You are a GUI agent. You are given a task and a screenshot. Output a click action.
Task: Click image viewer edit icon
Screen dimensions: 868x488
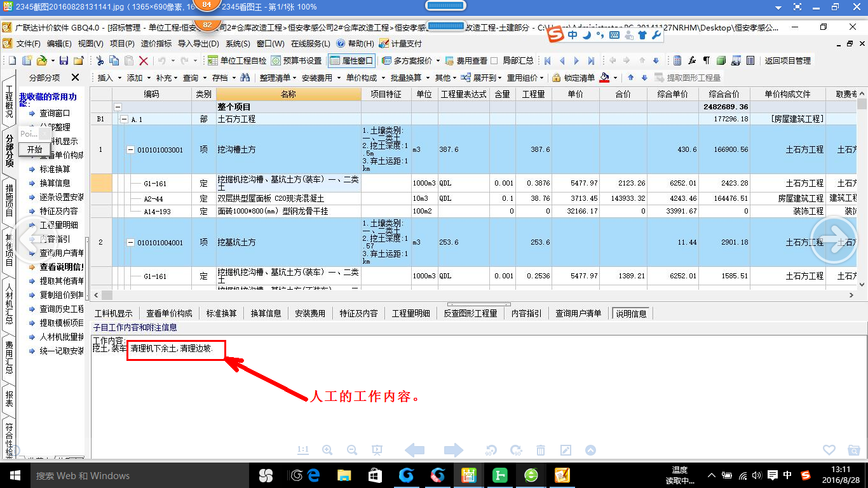click(566, 450)
